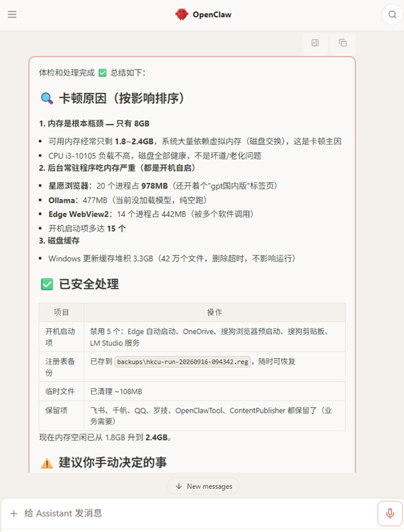Click the 项目 table header cell

pos(61,312)
